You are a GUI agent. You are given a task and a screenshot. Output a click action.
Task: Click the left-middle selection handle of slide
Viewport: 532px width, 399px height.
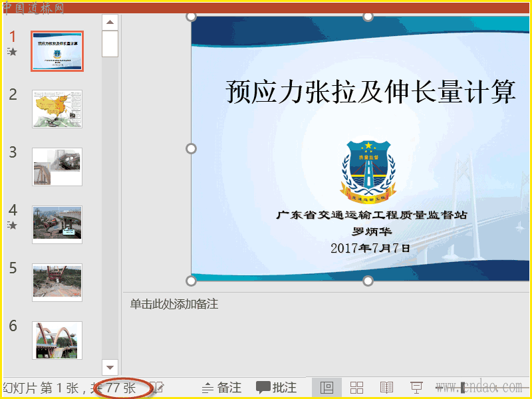[192, 148]
